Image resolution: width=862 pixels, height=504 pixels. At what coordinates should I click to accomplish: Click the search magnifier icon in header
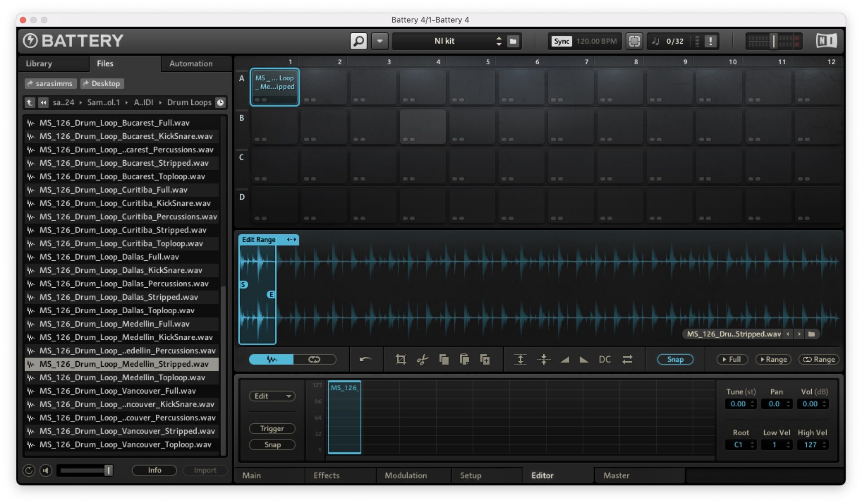point(358,41)
